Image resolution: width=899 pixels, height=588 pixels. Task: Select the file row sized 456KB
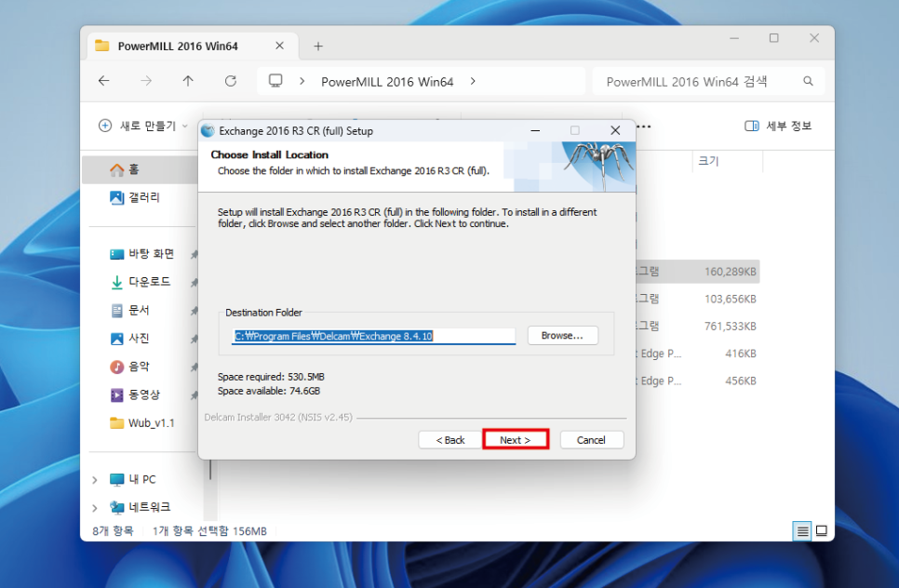point(698,381)
